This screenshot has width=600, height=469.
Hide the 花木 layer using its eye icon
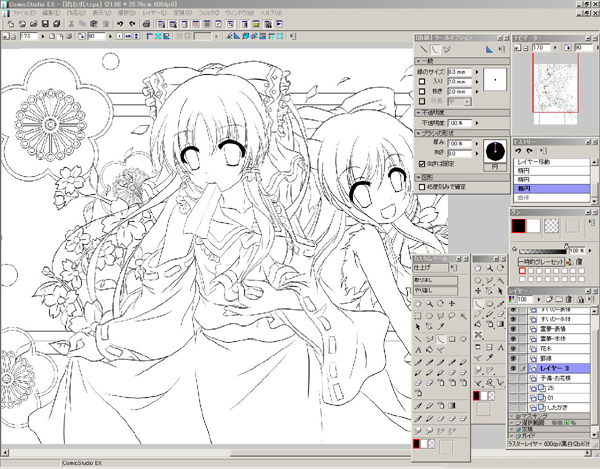pos(513,348)
